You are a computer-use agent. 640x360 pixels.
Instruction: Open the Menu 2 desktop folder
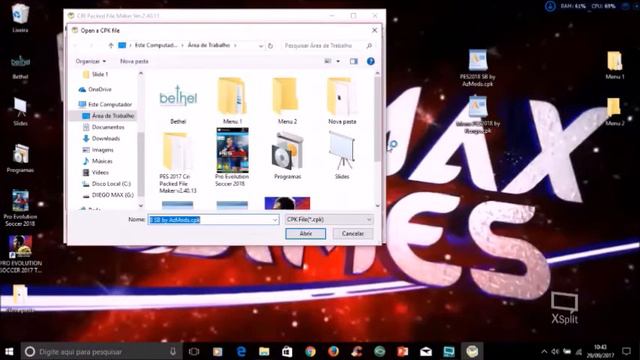click(615, 112)
